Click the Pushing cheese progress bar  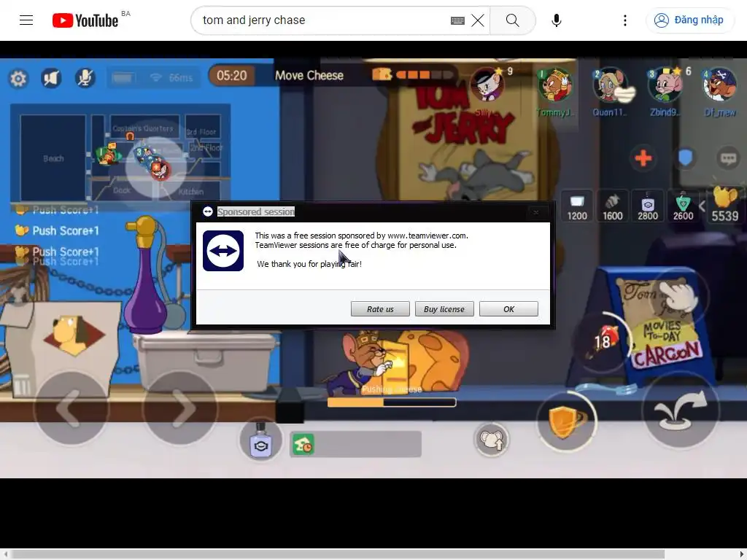click(x=392, y=402)
